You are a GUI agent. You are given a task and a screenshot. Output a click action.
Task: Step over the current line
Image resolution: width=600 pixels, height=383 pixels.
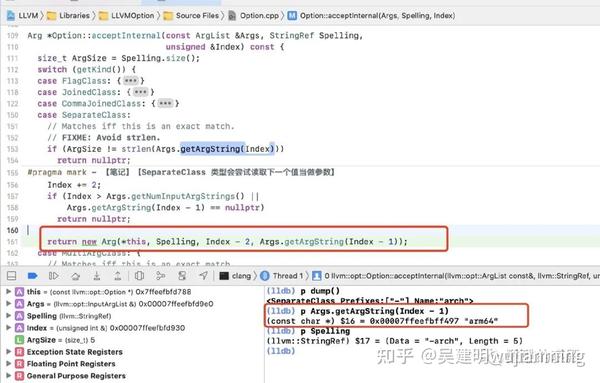(x=75, y=275)
